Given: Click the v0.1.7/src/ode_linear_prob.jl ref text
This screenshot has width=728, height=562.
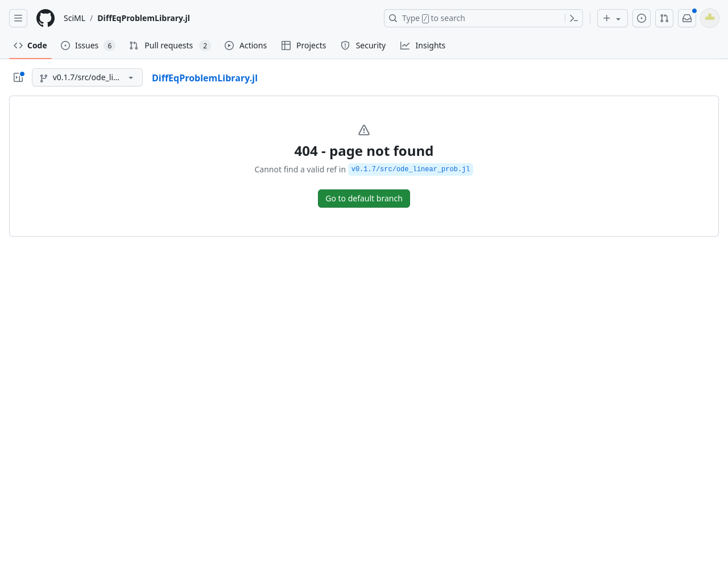Looking at the screenshot, I should 411,170.
